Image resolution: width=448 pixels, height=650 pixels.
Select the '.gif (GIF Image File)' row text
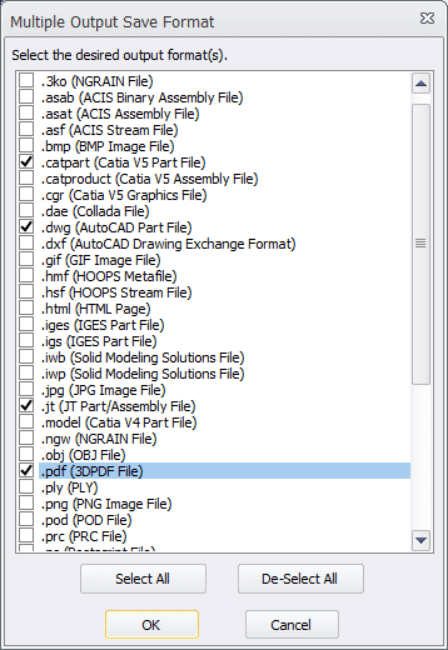pos(100,260)
